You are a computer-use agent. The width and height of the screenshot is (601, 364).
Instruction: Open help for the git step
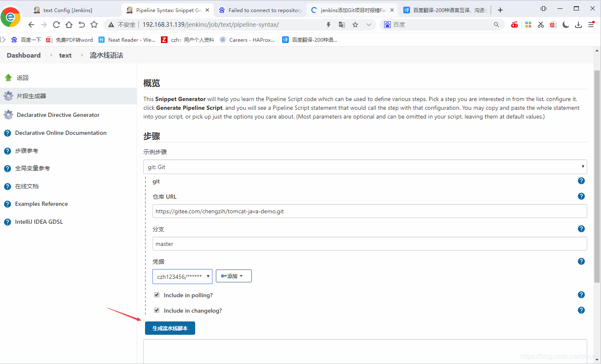coord(581,181)
